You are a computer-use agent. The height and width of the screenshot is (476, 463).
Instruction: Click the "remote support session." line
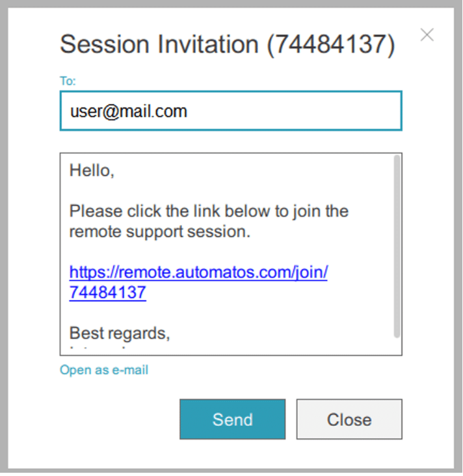[160, 231]
